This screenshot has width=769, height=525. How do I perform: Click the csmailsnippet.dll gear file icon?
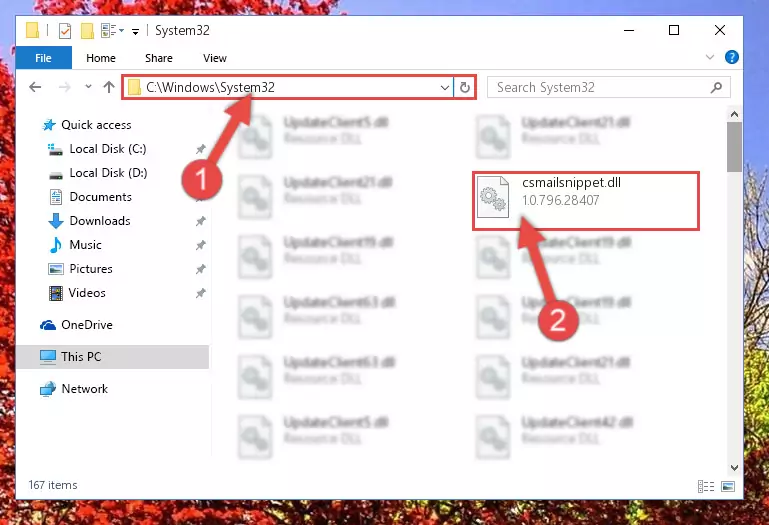pyautogui.click(x=493, y=197)
